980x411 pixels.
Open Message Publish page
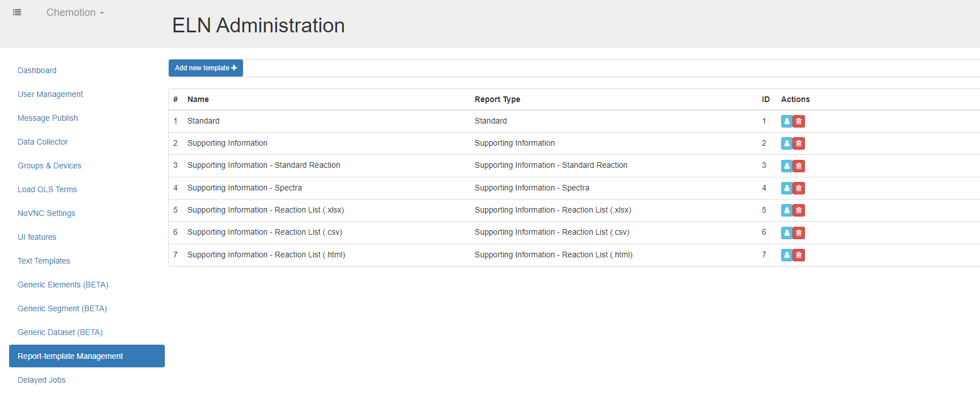[x=48, y=118]
